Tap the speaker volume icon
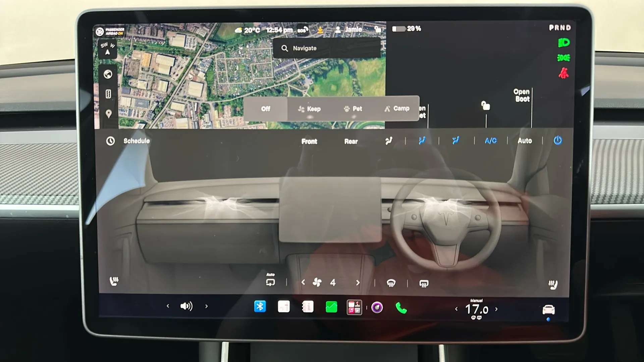This screenshot has height=362, width=644. coord(186,306)
